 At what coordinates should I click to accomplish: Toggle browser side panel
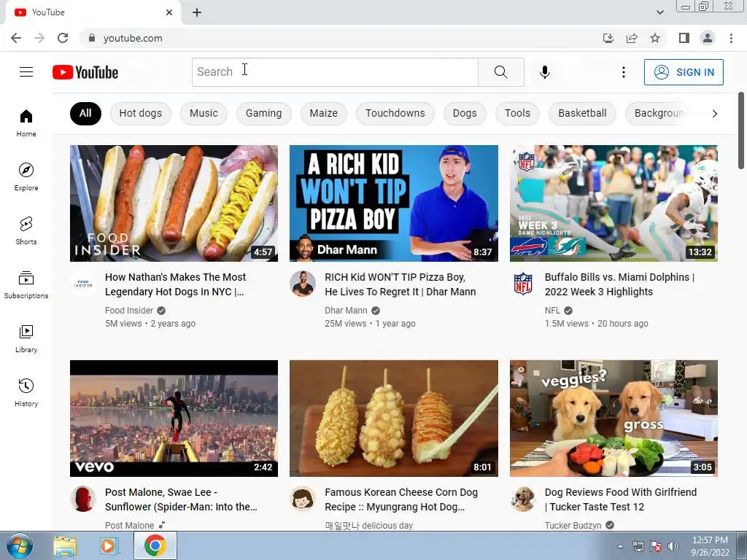(x=684, y=38)
